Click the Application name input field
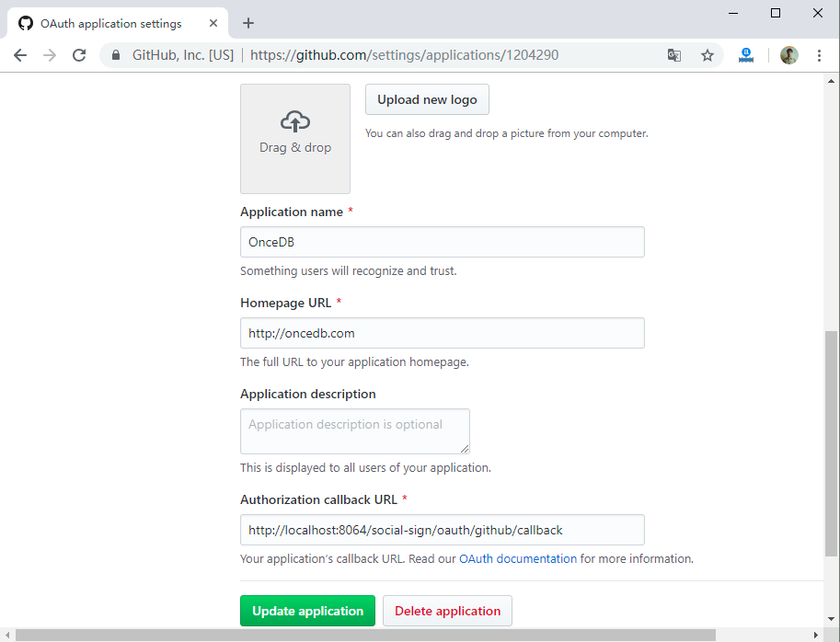This screenshot has height=642, width=840. (442, 242)
